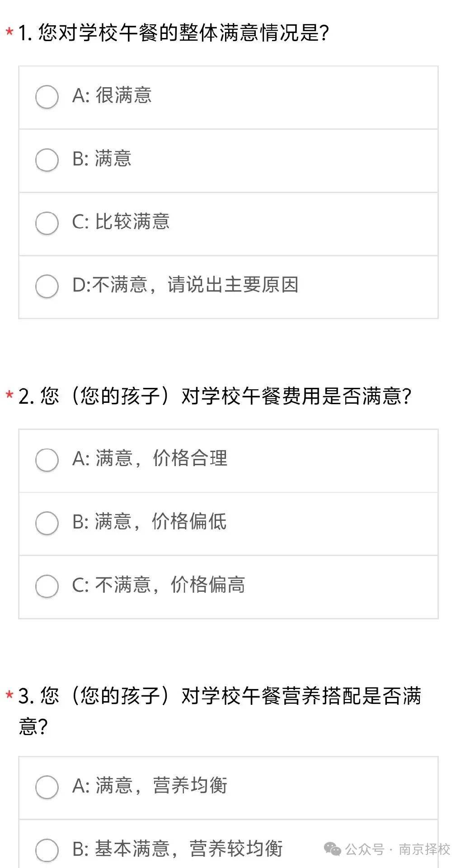The image size is (465, 868).
Task: Select the radio button for 满意，营养均衡
Action: tap(47, 787)
